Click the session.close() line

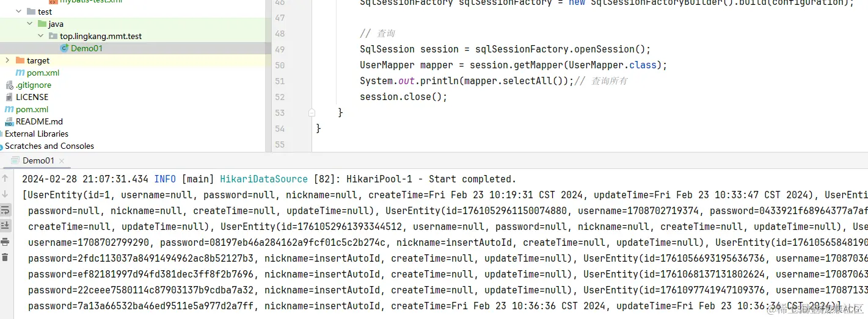click(x=404, y=97)
